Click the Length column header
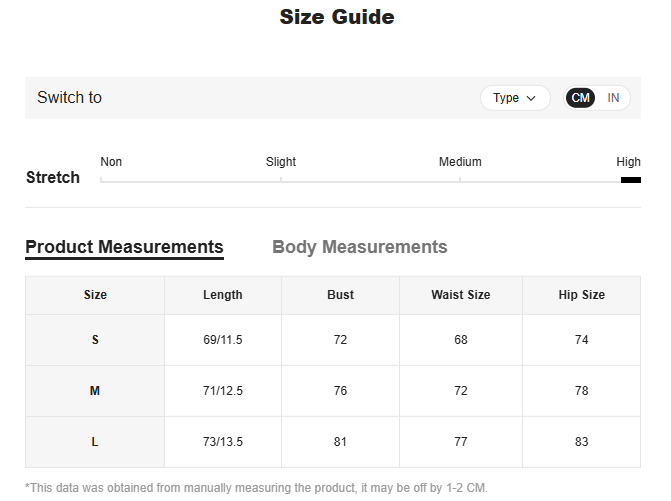The height and width of the screenshot is (501, 671). pyautogui.click(x=223, y=295)
